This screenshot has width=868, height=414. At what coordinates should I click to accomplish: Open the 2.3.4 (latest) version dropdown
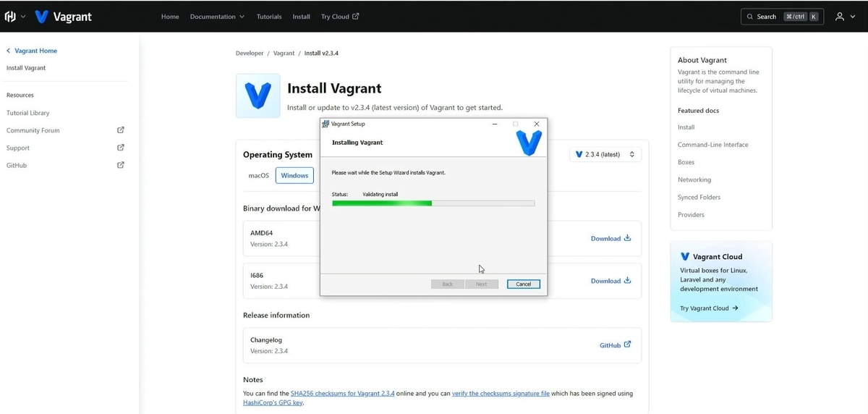(605, 154)
